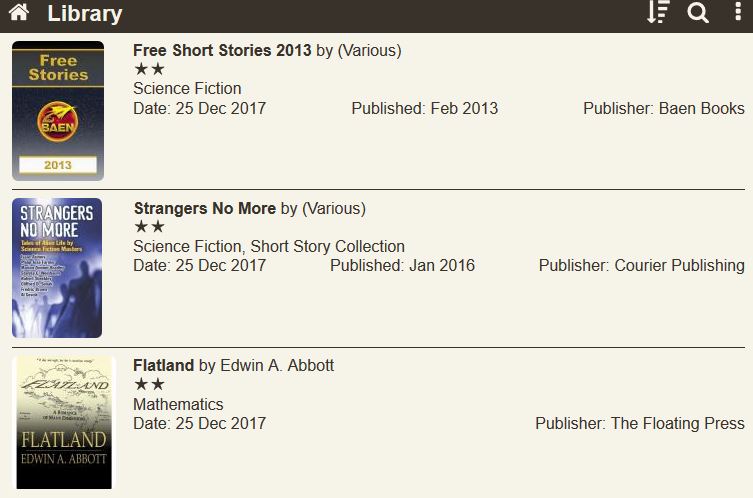Click Science Fiction, Short Story Collection tags

point(269,246)
